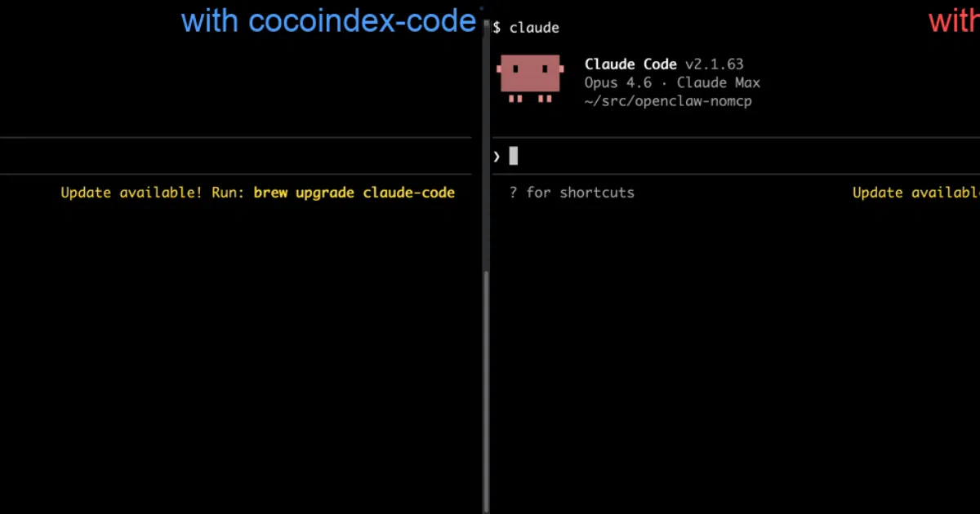The width and height of the screenshot is (980, 514).
Task: Click "brew upgrade claude-code" in the left pane
Action: (x=354, y=193)
